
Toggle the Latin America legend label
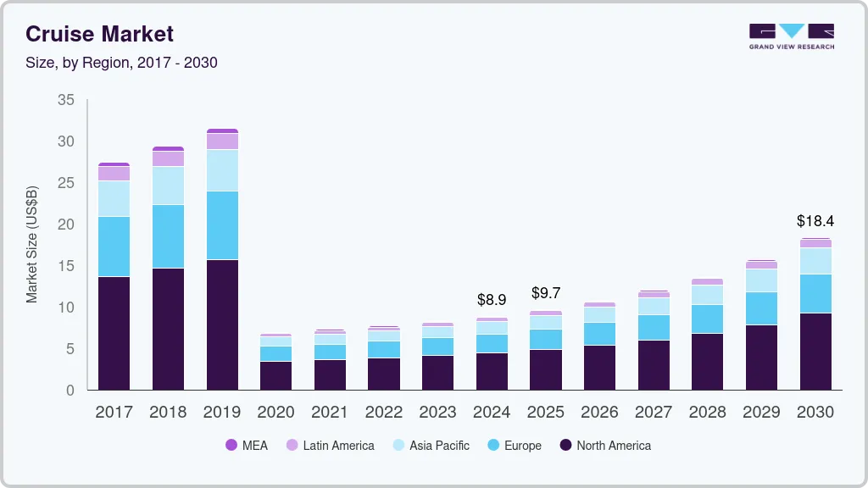(x=338, y=445)
